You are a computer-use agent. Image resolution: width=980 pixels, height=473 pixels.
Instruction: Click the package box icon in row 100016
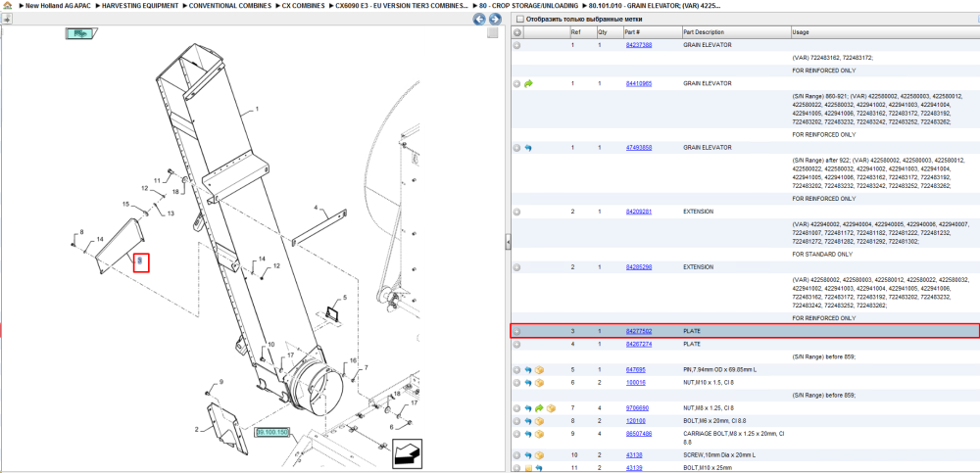pos(539,382)
